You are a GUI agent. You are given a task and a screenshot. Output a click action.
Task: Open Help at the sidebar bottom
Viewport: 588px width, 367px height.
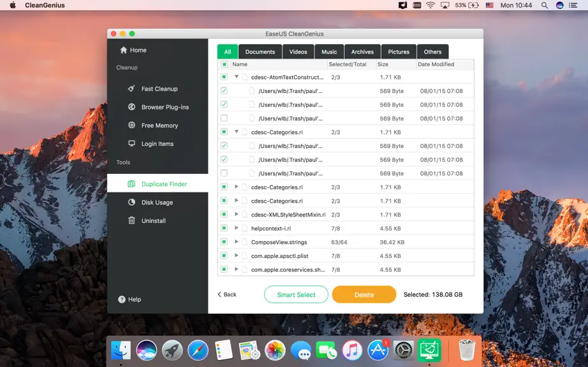point(129,299)
